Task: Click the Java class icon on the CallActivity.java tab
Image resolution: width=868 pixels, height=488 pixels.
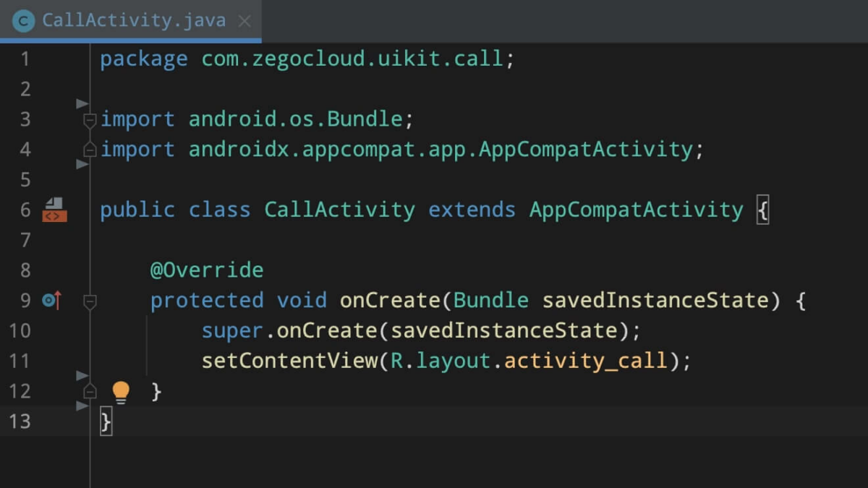Action: 22,20
